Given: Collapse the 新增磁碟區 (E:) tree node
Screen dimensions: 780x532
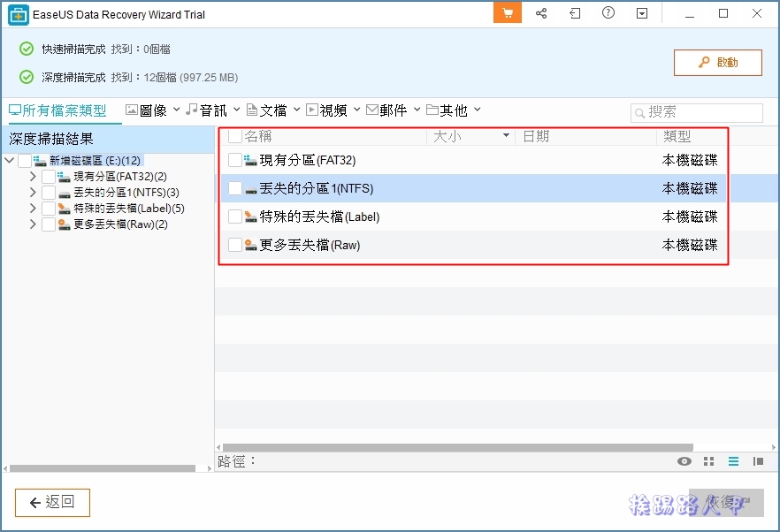Looking at the screenshot, I should click(9, 160).
